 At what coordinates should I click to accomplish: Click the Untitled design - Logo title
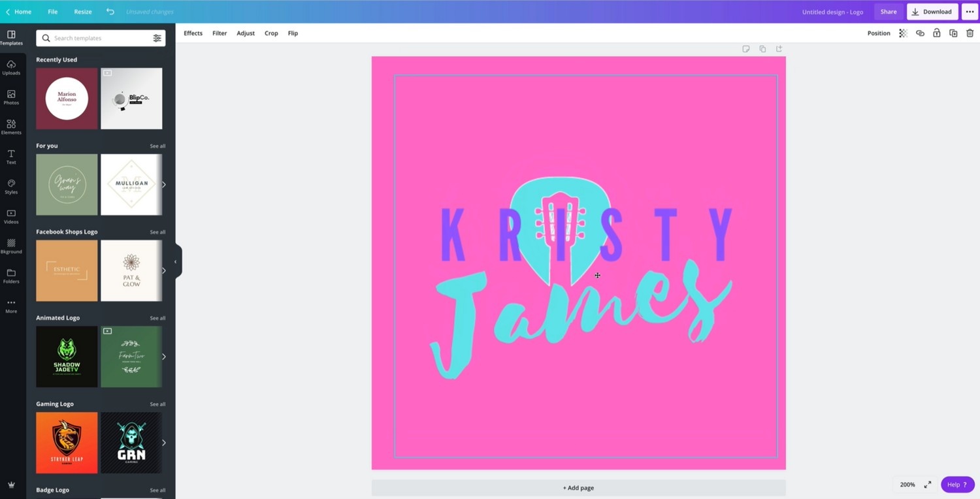pos(832,12)
